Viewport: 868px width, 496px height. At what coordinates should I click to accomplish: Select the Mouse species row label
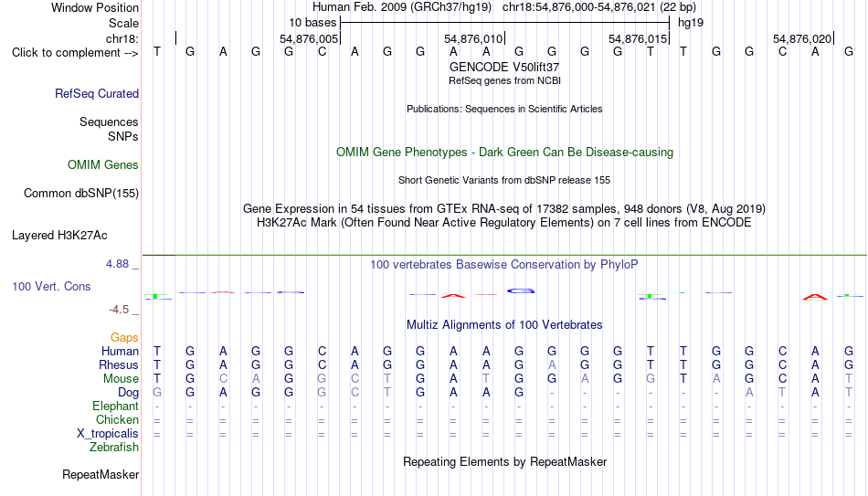[x=121, y=379]
